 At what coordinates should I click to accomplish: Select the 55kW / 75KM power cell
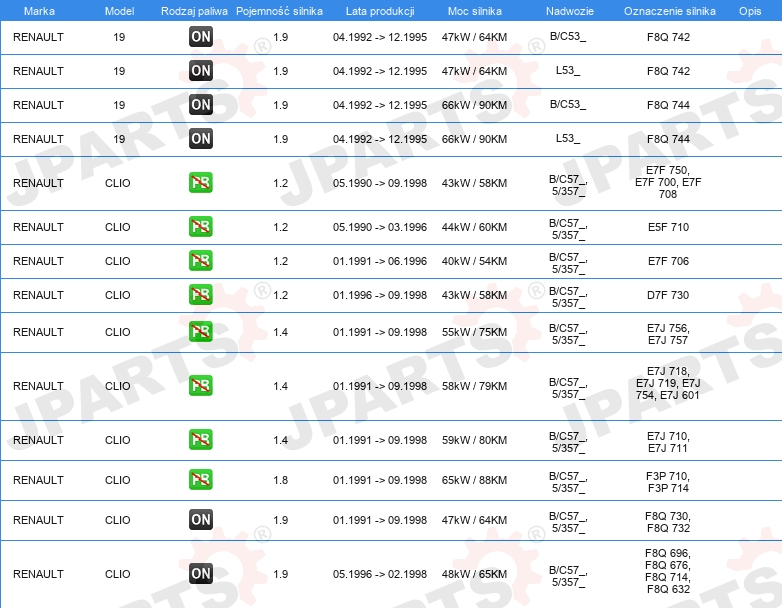point(474,332)
